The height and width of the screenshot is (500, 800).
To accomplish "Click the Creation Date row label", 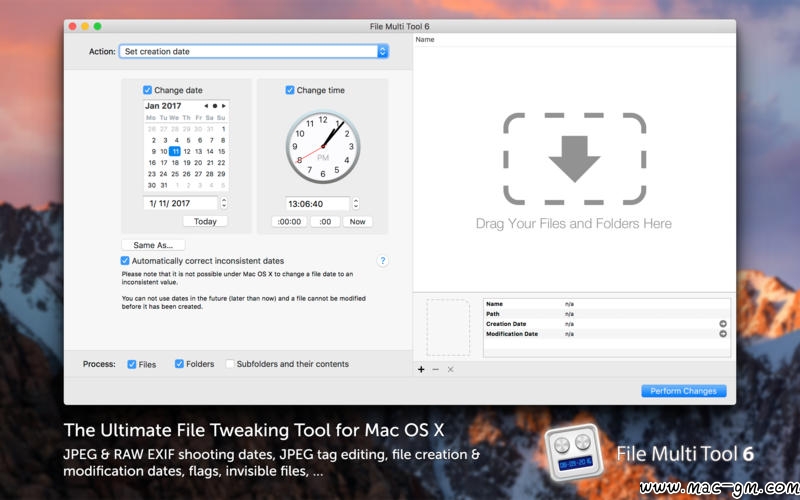I will (x=506, y=324).
